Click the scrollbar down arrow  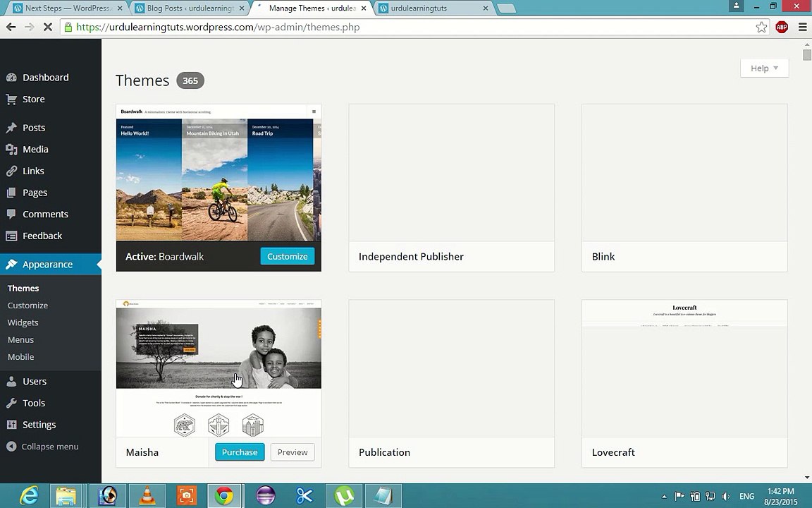[807, 478]
